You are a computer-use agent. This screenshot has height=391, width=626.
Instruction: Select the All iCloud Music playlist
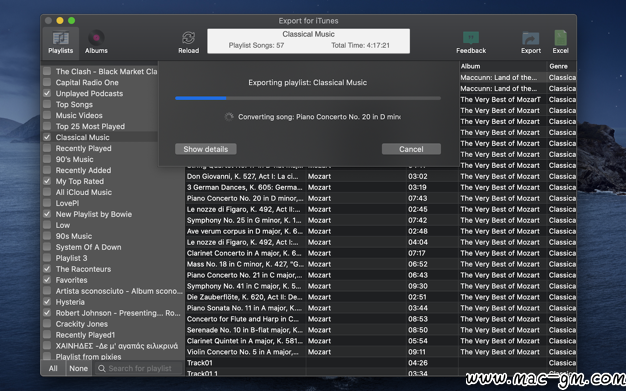[84, 192]
